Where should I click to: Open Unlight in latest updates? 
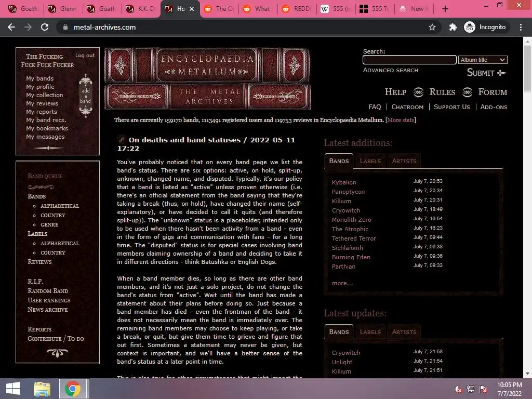pos(342,362)
